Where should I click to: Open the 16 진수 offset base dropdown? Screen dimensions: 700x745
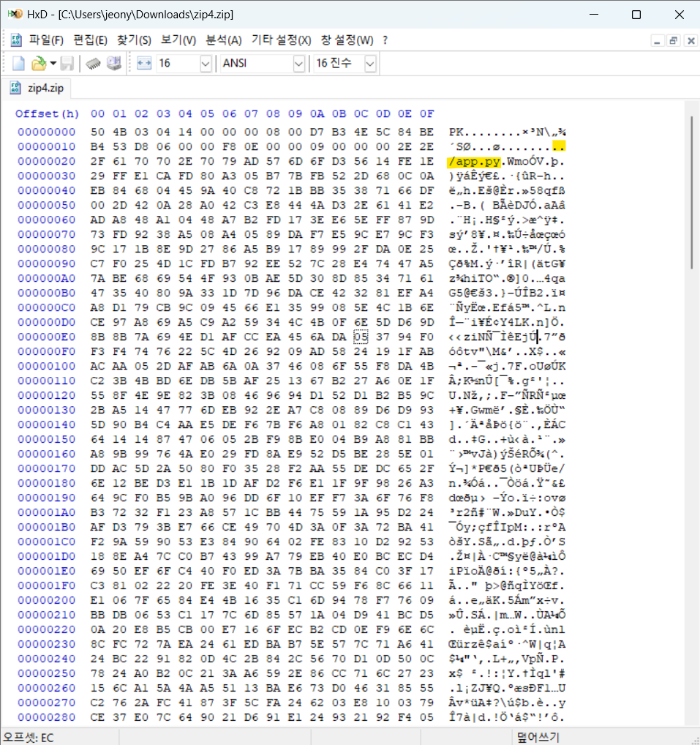click(x=369, y=64)
